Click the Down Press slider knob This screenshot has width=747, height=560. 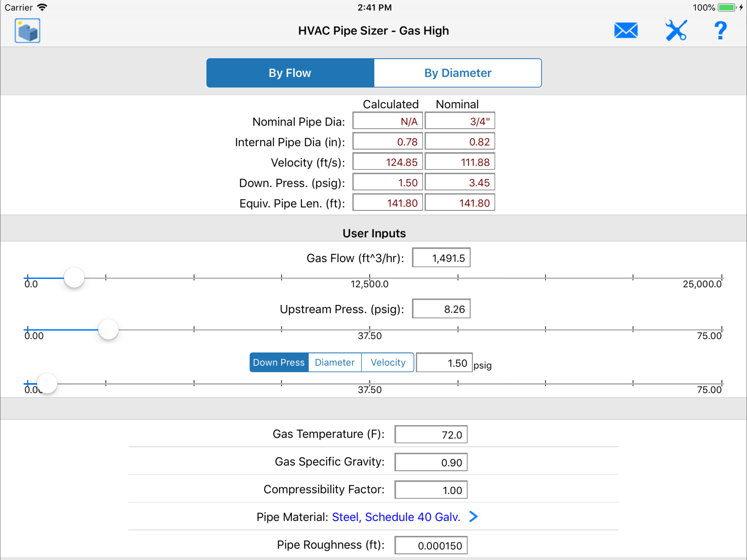[47, 383]
